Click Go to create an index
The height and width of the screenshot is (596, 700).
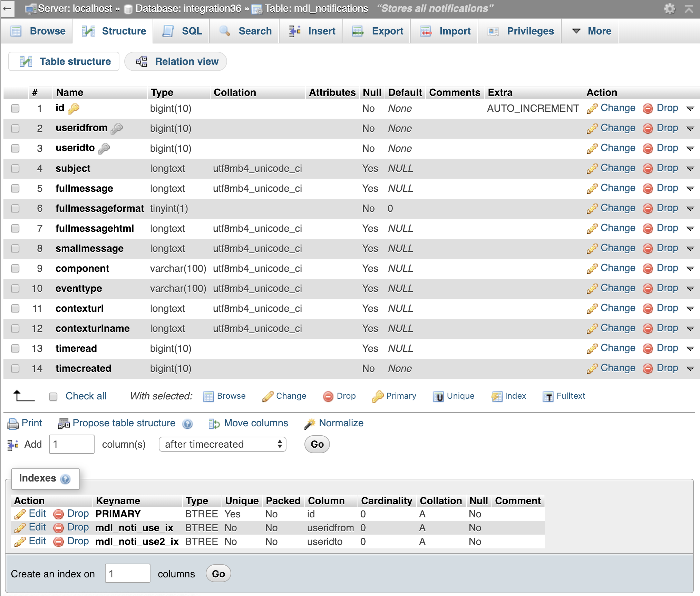point(218,574)
